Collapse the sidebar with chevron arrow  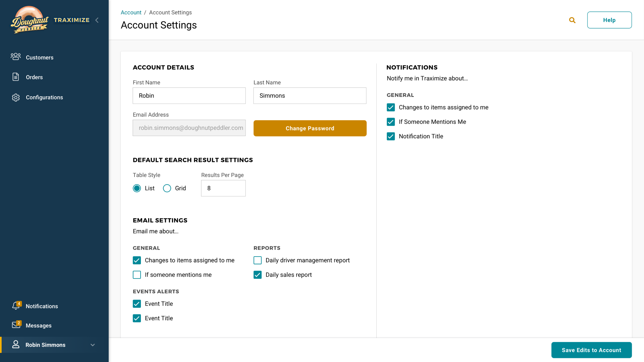[x=97, y=20]
